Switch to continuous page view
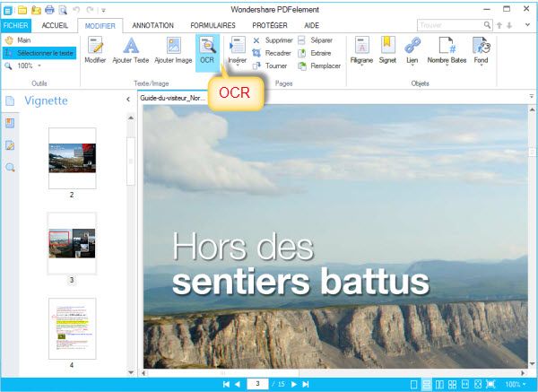The height and width of the screenshot is (392, 538). click(427, 384)
